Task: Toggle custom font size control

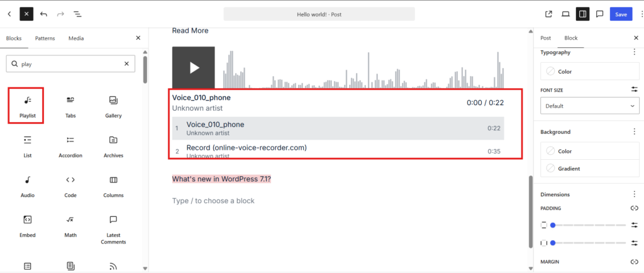Action: coord(635,89)
